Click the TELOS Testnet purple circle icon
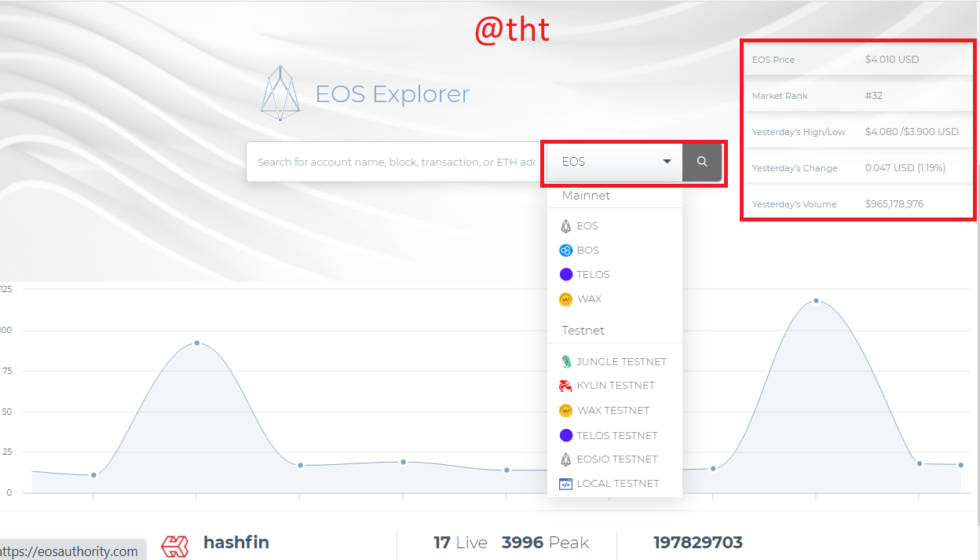This screenshot has height=560, width=980. (565, 435)
